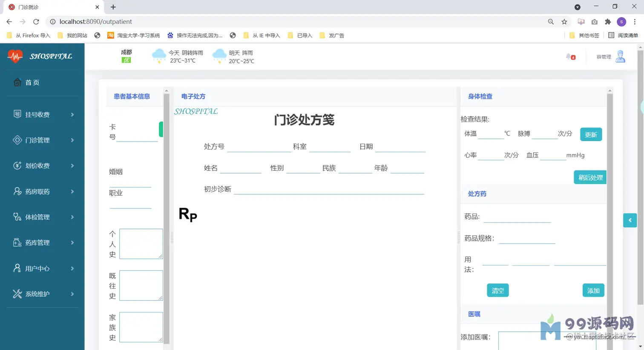Image resolution: width=644 pixels, height=350 pixels.
Task: Expand the 挂号收费 menu chevron
Action: point(72,115)
